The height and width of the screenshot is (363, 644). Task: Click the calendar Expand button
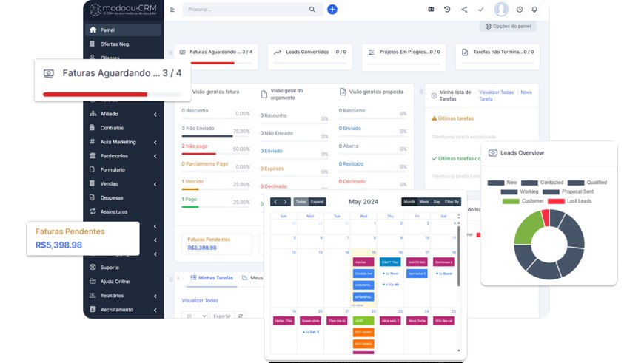coord(317,202)
